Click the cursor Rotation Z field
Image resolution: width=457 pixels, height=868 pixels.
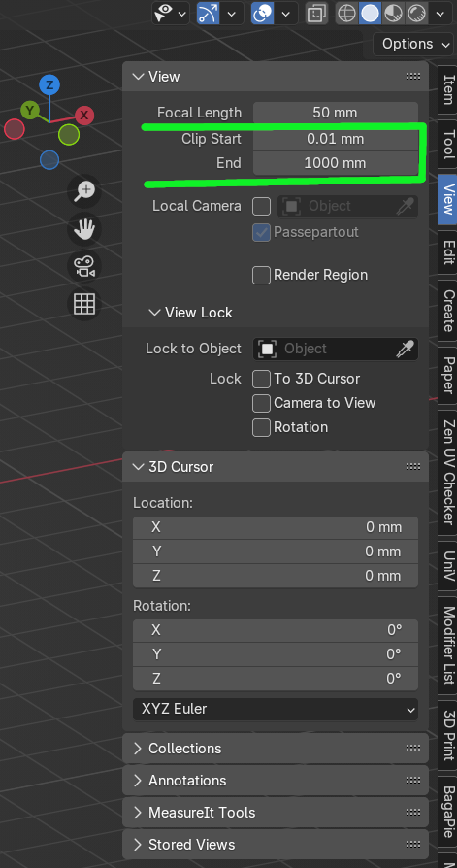[276, 680]
